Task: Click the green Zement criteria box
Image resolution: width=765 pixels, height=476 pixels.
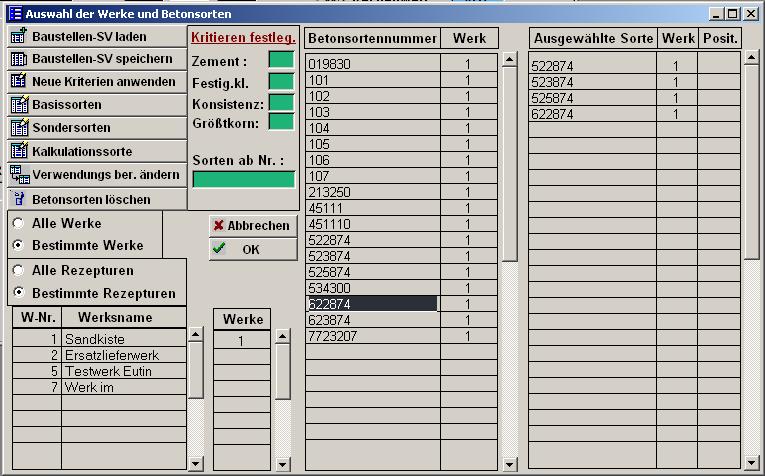Action: click(x=281, y=60)
